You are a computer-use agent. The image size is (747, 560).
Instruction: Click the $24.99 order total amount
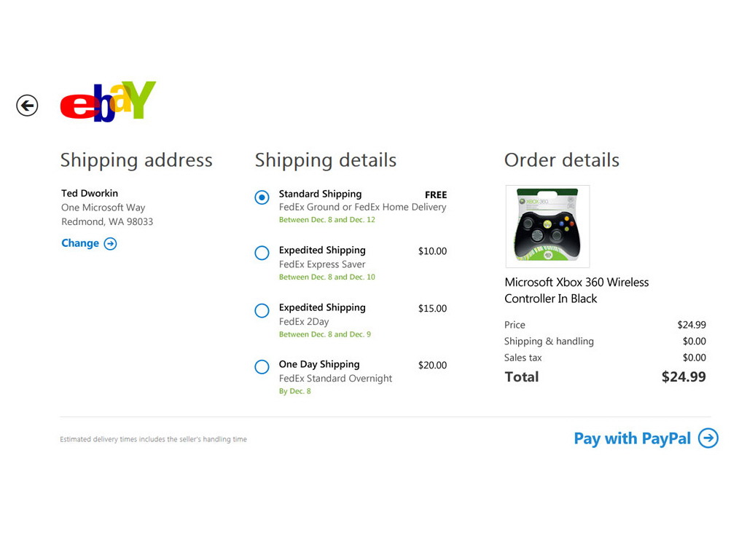pos(683,377)
